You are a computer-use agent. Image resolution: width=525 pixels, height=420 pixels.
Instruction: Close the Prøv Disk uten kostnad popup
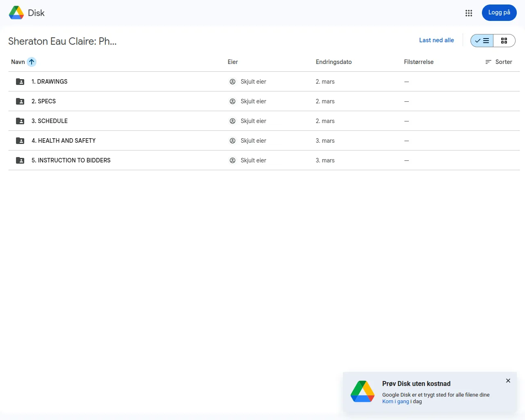(508, 381)
